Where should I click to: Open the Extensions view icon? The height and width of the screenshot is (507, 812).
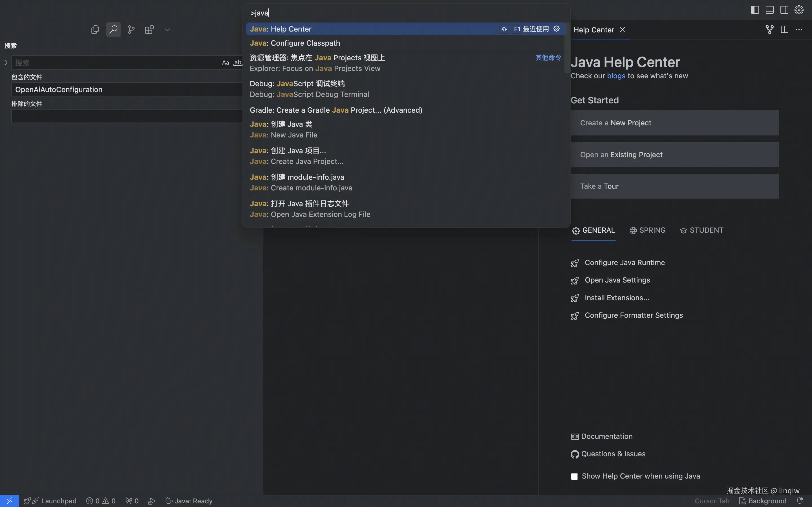pyautogui.click(x=149, y=30)
